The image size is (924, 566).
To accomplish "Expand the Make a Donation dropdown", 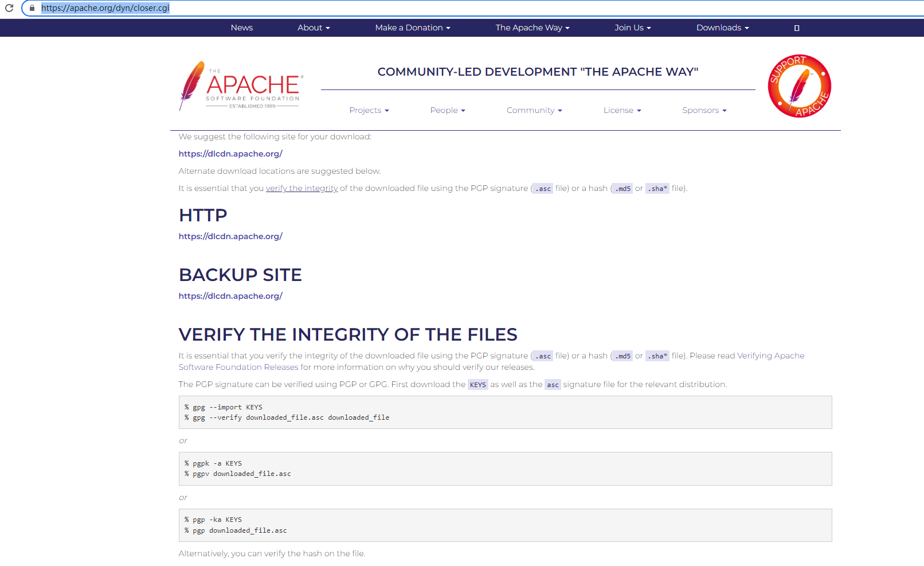I will [x=413, y=28].
